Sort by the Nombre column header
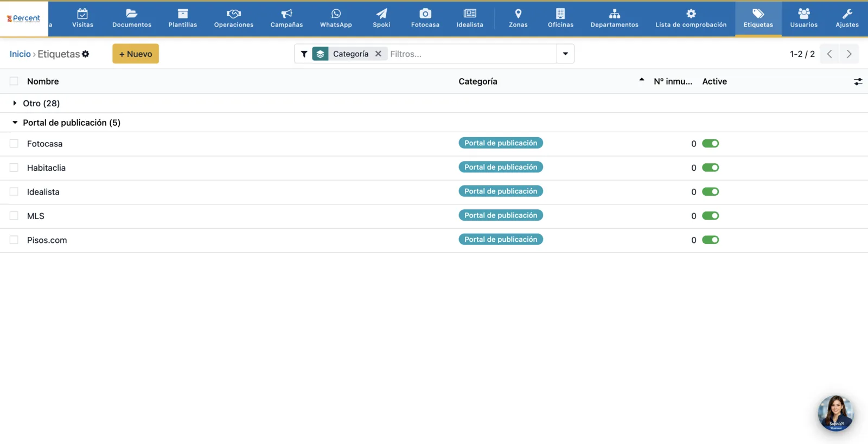The height and width of the screenshot is (444, 868). tap(43, 81)
